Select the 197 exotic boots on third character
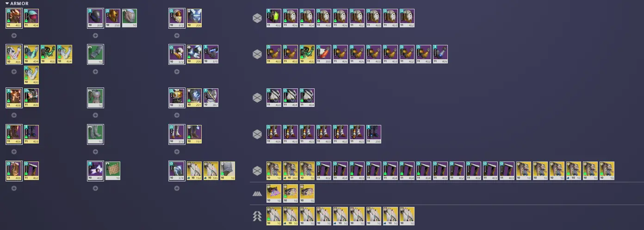The height and width of the screenshot is (230, 644). pyautogui.click(x=194, y=134)
